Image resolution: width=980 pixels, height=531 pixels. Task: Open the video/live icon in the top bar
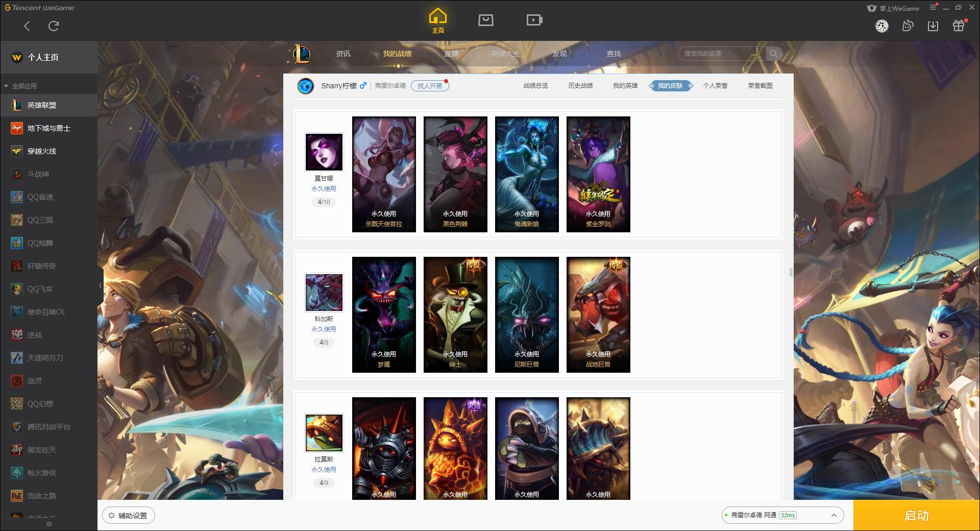coord(534,20)
